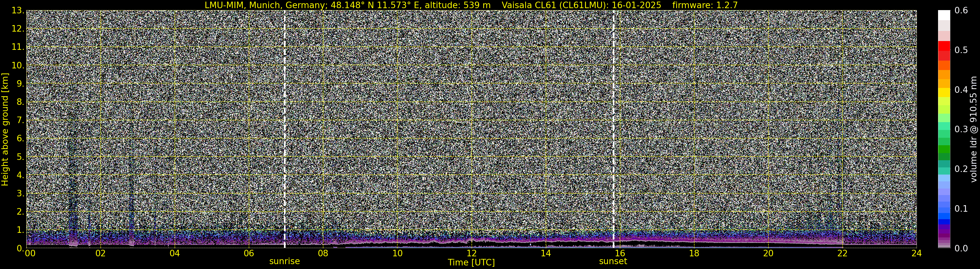980x269 pixels.
Task: Click the white top segment of the colorbar
Action: pos(944,15)
